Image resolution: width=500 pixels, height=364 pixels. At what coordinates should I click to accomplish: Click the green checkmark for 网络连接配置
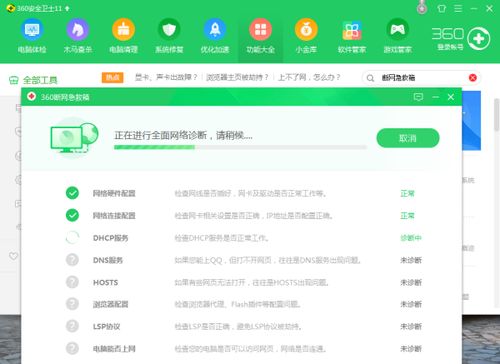[72, 215]
